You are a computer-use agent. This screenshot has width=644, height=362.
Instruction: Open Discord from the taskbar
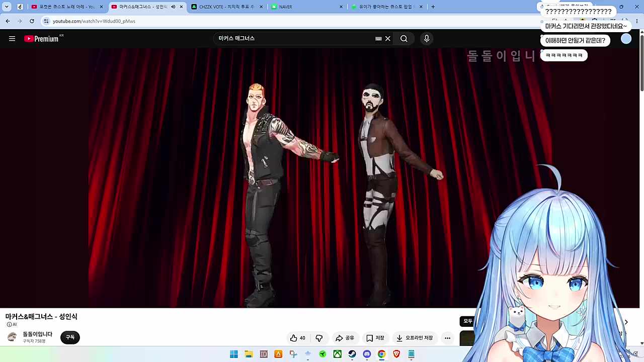(x=367, y=354)
